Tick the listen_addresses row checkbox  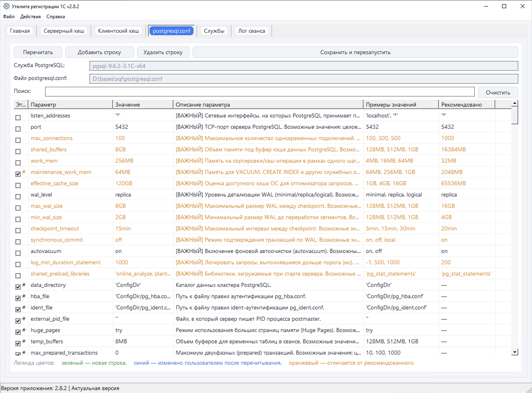[x=18, y=118]
